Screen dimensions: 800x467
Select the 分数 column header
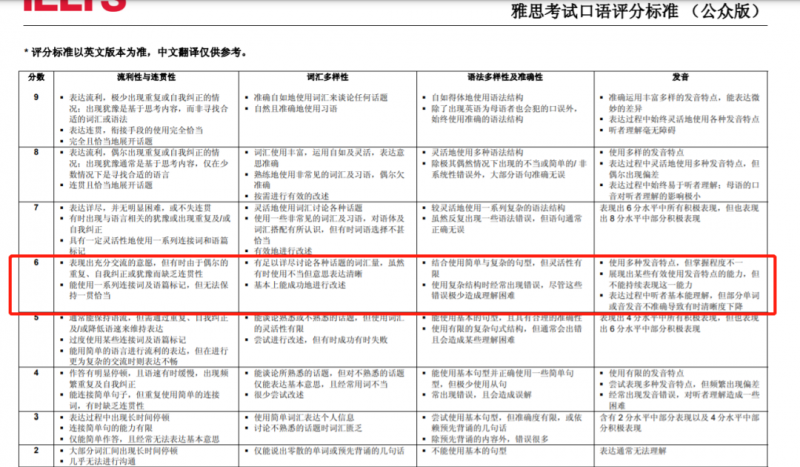click(x=36, y=77)
